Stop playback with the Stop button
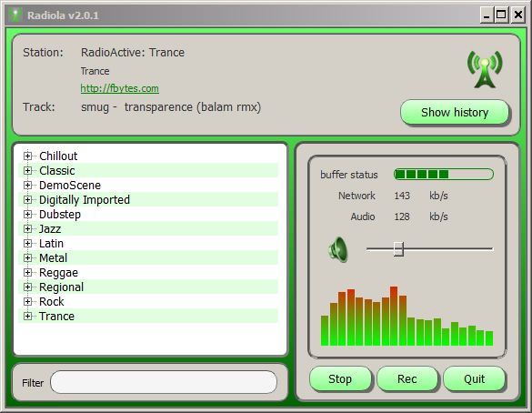The height and width of the screenshot is (413, 532). [340, 378]
